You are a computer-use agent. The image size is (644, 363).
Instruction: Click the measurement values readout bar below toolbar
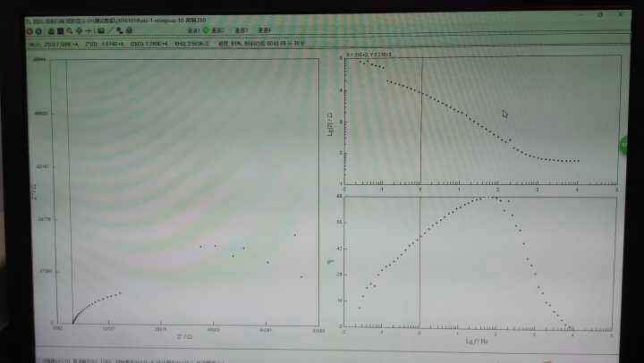pos(166,43)
